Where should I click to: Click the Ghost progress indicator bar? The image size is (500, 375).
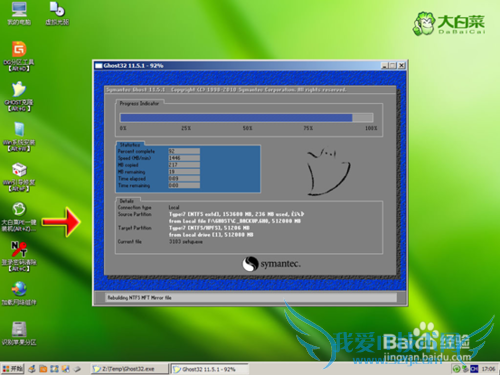pos(246,117)
